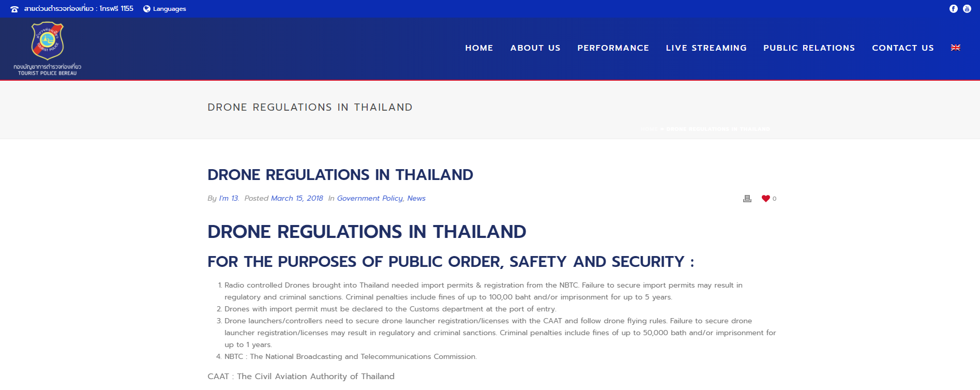The height and width of the screenshot is (390, 980).
Task: Go to LIVE STREAMING page
Action: (706, 48)
